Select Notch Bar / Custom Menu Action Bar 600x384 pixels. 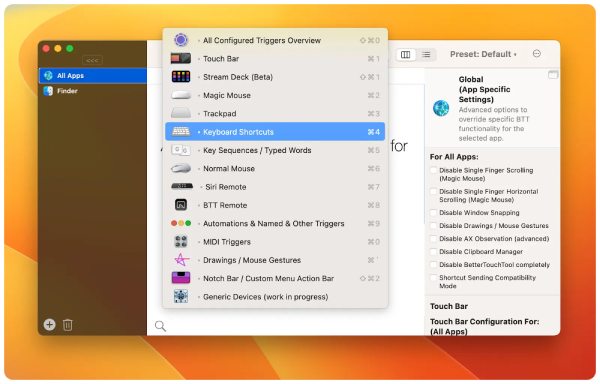[x=275, y=278]
